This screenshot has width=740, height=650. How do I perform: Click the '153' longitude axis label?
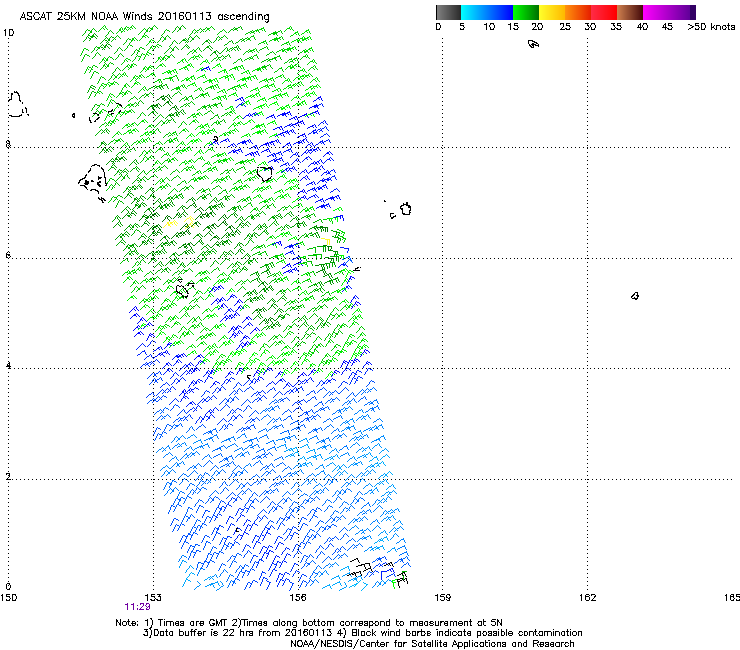click(x=153, y=598)
